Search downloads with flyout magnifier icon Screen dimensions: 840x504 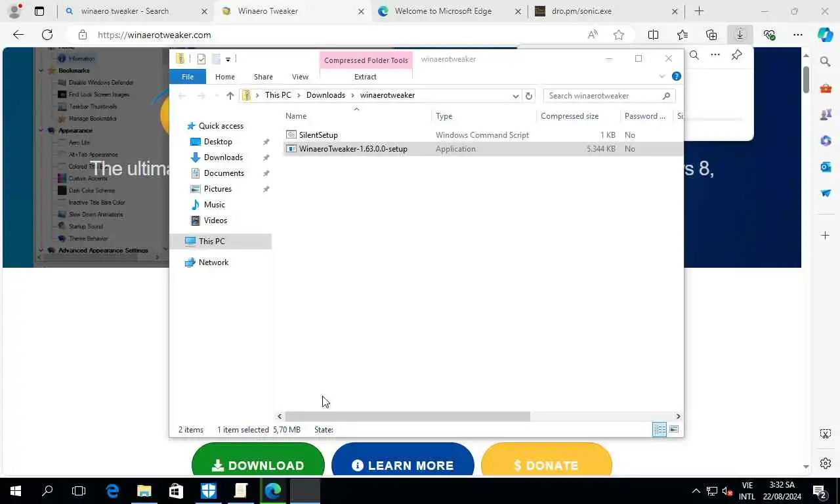click(694, 55)
